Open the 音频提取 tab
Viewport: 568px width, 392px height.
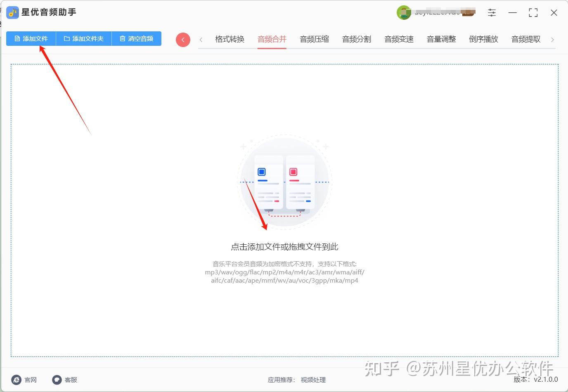(526, 39)
